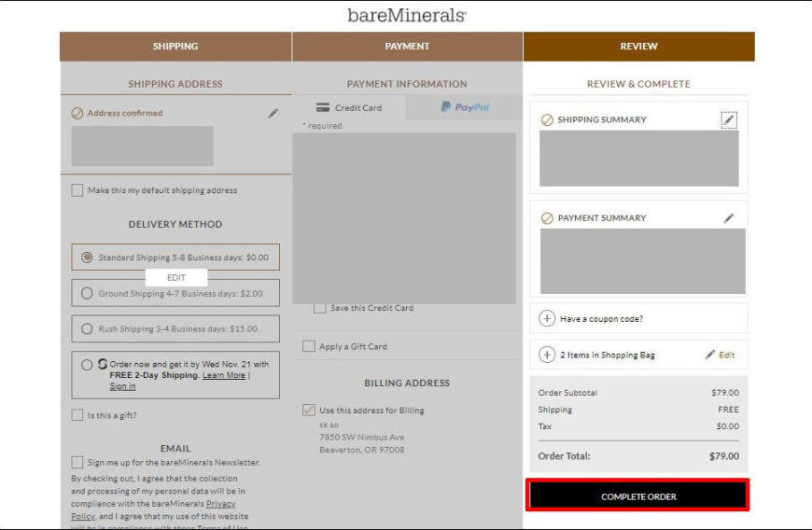812x530 pixels.
Task: Open the Privacy Policy link
Action: [x=220, y=504]
